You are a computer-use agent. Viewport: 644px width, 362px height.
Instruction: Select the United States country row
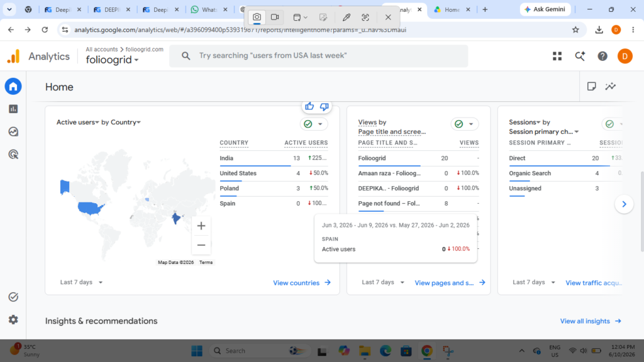point(274,173)
